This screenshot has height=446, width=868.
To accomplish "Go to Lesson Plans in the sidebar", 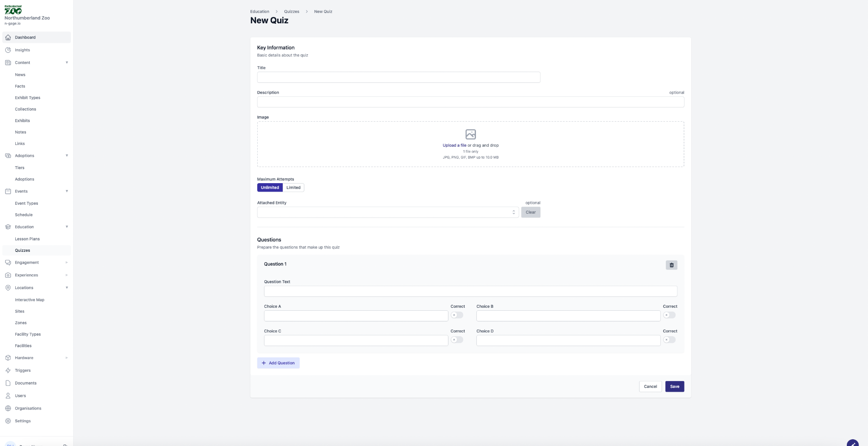I will click(x=27, y=239).
